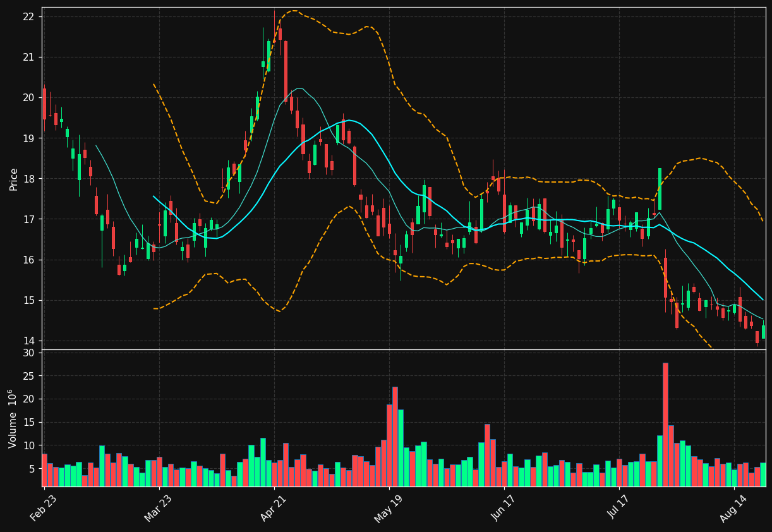Click the last green candle at chart end
This screenshot has width=772, height=532.
point(763,332)
